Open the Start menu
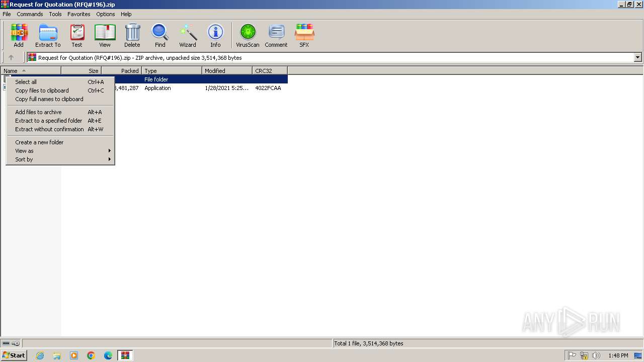The height and width of the screenshot is (362, 644). (x=14, y=355)
